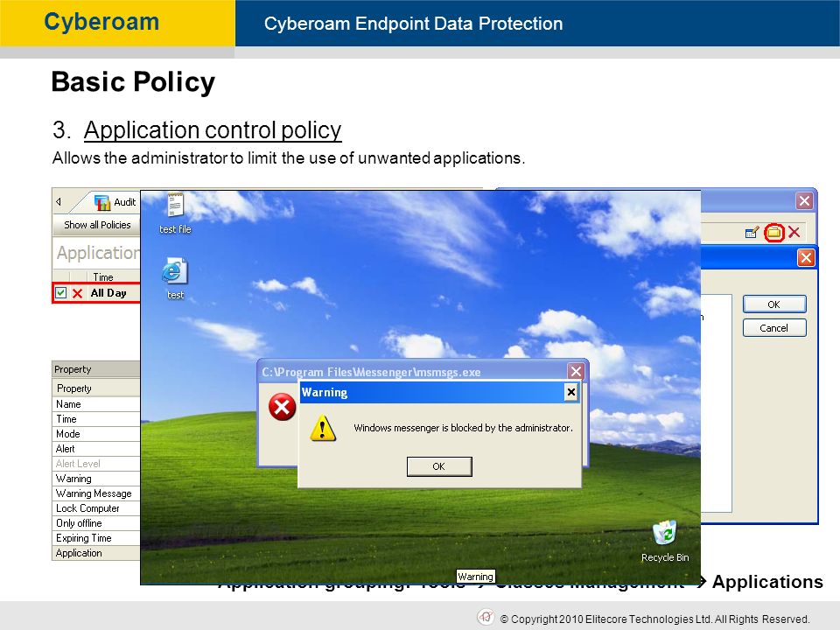The width and height of the screenshot is (840, 630).
Task: Click the red X block icon on All Day row
Action: tap(77, 294)
